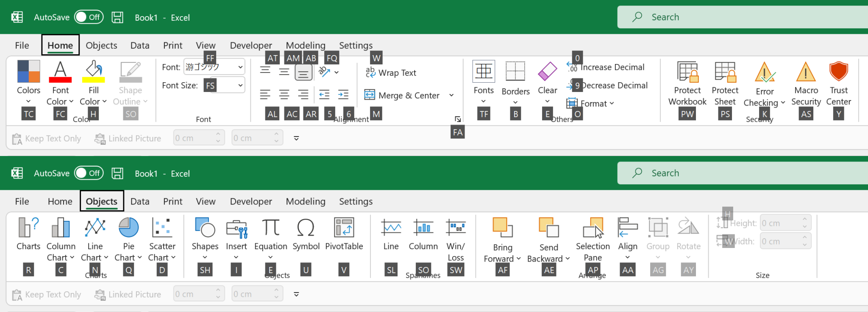Open the Data tab in lower window
This screenshot has width=868, height=312.
(x=140, y=201)
